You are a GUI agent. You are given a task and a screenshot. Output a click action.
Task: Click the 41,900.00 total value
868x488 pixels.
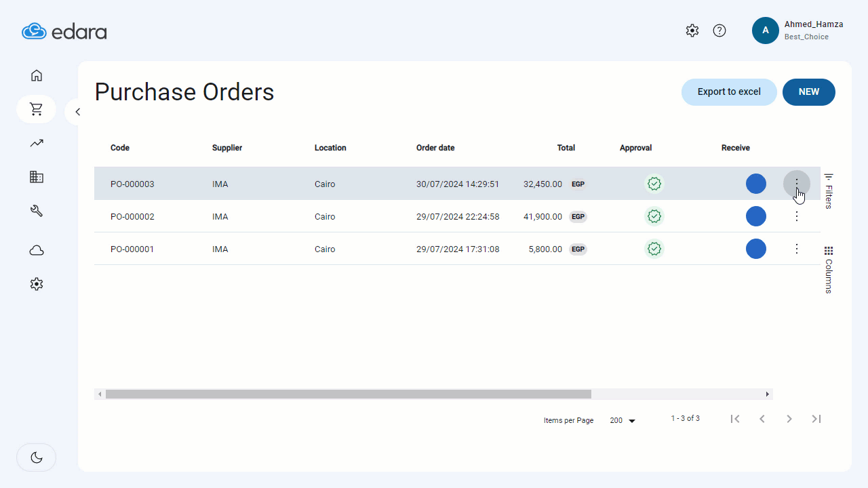[542, 216]
